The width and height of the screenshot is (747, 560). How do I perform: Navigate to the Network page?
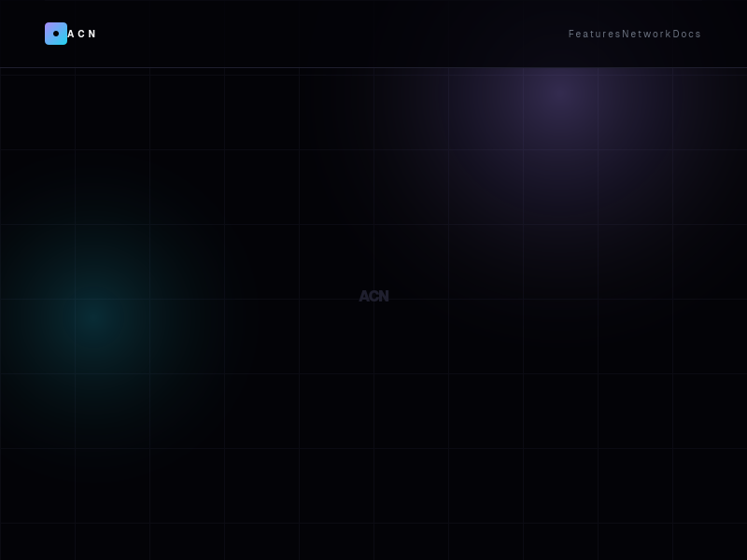[x=646, y=34]
